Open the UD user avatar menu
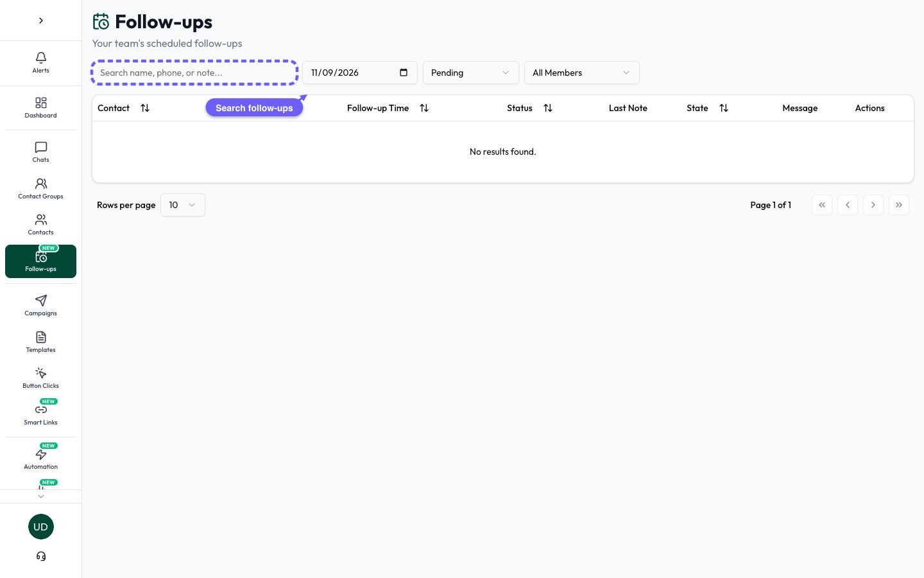 pos(40,527)
